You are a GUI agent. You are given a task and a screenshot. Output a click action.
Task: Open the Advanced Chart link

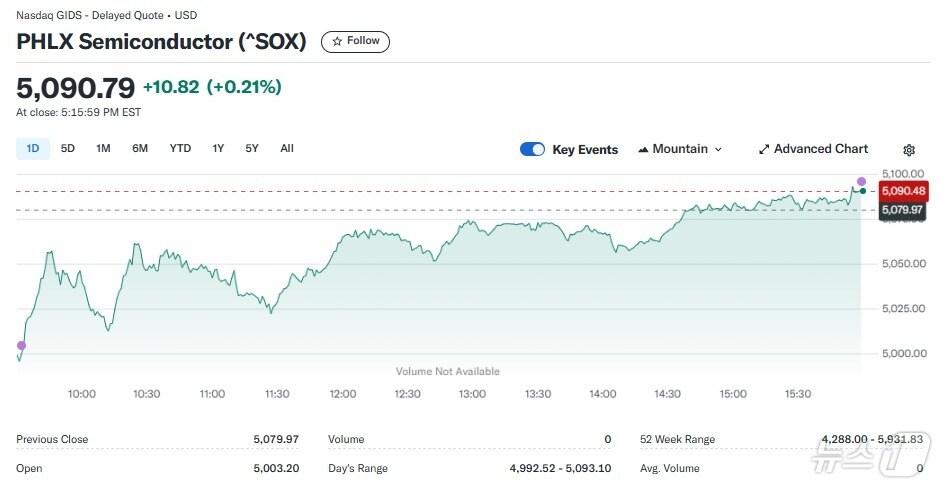click(820, 149)
